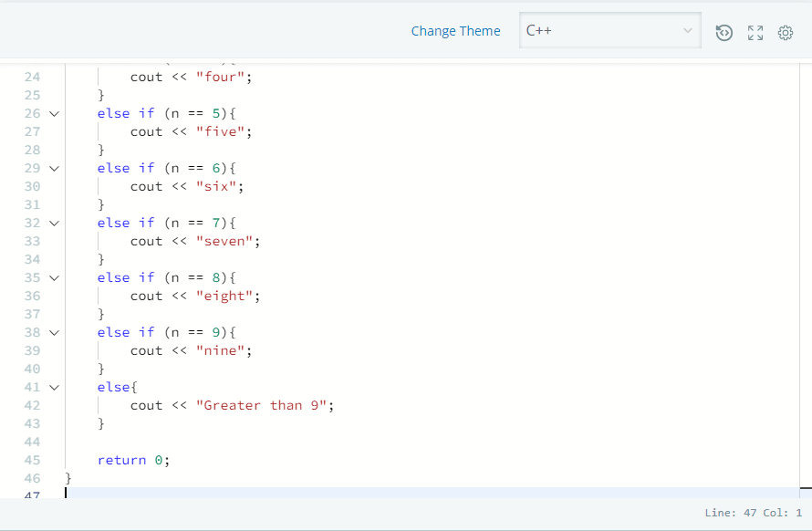
Task: Expand the editor to fullscreen
Action: click(755, 32)
